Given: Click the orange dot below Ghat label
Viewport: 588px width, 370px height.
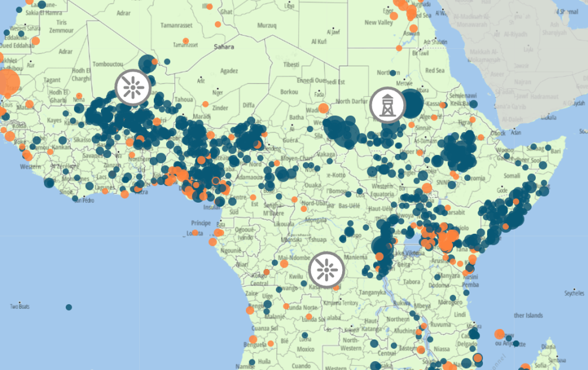Looking at the screenshot, I should tap(218, 25).
